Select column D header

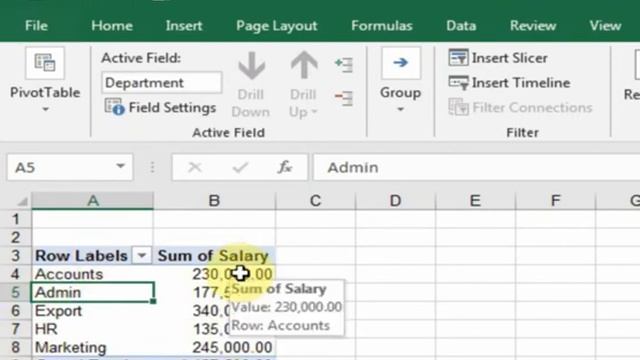coord(395,201)
